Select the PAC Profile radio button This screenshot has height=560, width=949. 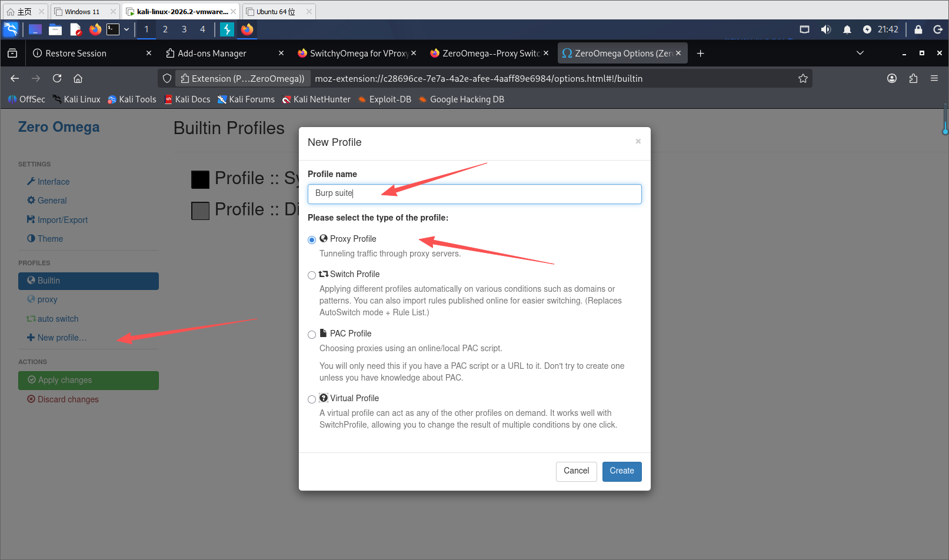[312, 335]
